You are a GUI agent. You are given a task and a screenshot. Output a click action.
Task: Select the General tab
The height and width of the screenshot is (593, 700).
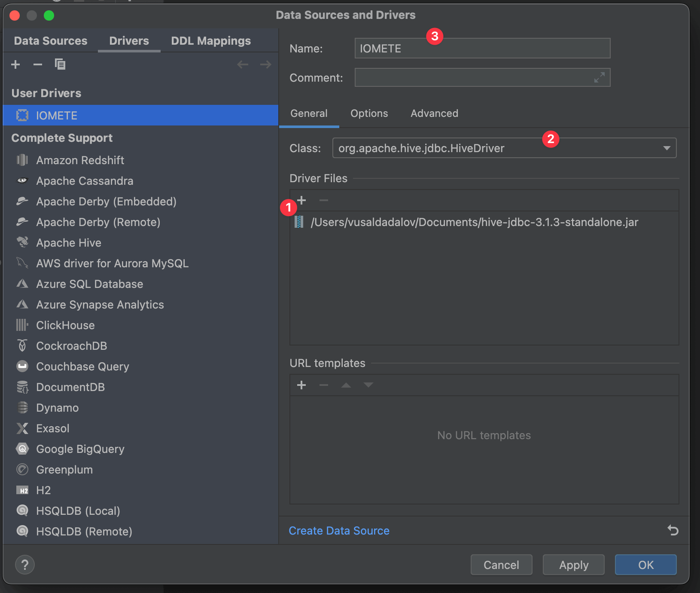point(309,113)
